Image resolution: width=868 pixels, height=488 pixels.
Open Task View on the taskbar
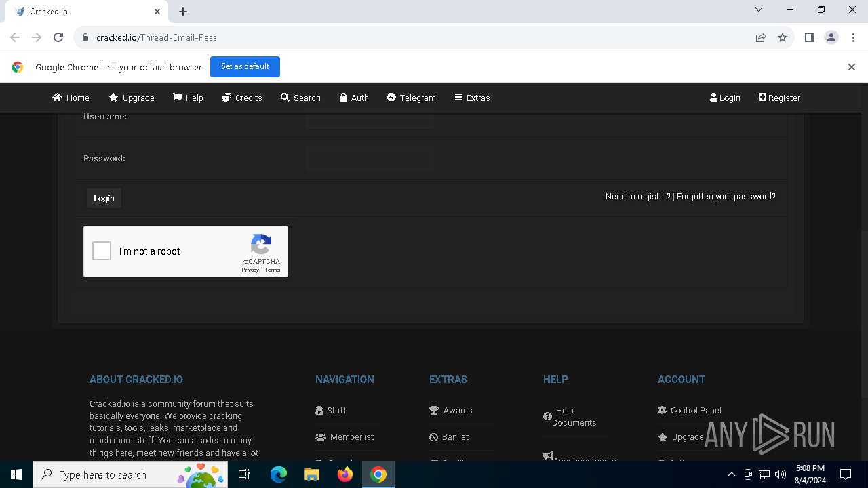244,474
